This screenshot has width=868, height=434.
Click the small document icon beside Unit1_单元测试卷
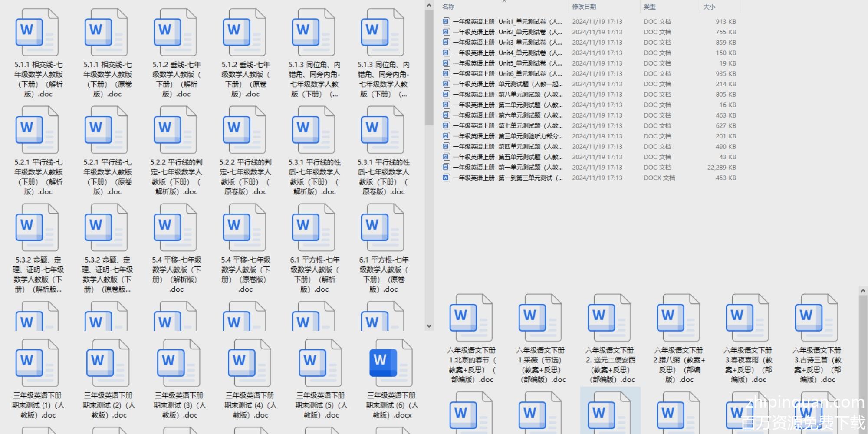(x=446, y=21)
